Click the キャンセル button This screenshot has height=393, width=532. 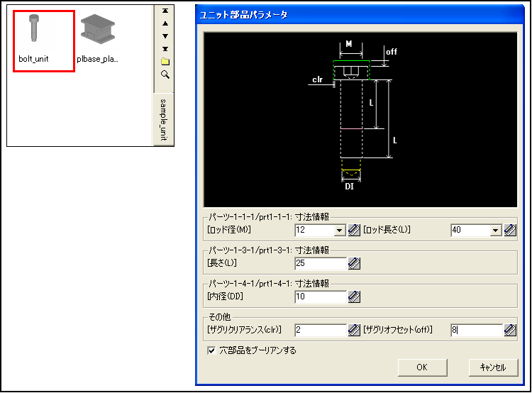tap(493, 367)
